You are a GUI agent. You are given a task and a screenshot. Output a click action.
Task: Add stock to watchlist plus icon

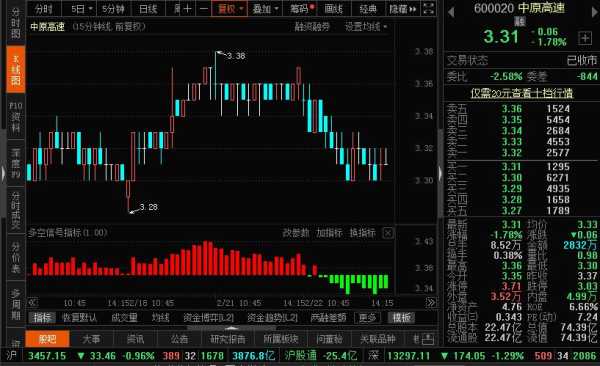click(585, 38)
